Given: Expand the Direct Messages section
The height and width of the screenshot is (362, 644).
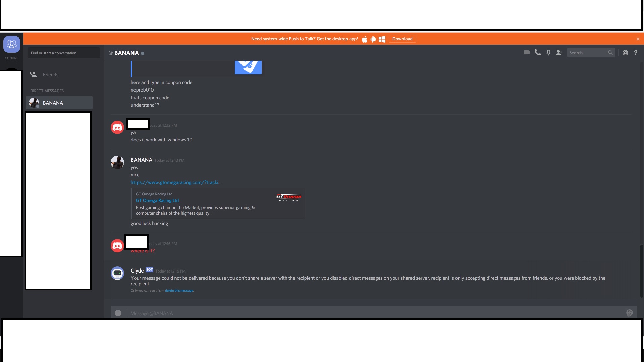Looking at the screenshot, I should coord(46,90).
